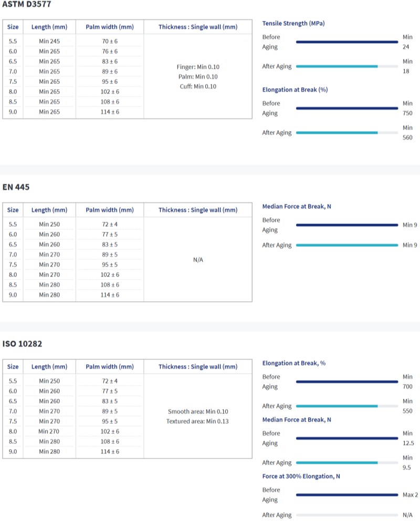Click the ASTM D3577 section heading
This screenshot has height=521, width=420.
[26, 4]
